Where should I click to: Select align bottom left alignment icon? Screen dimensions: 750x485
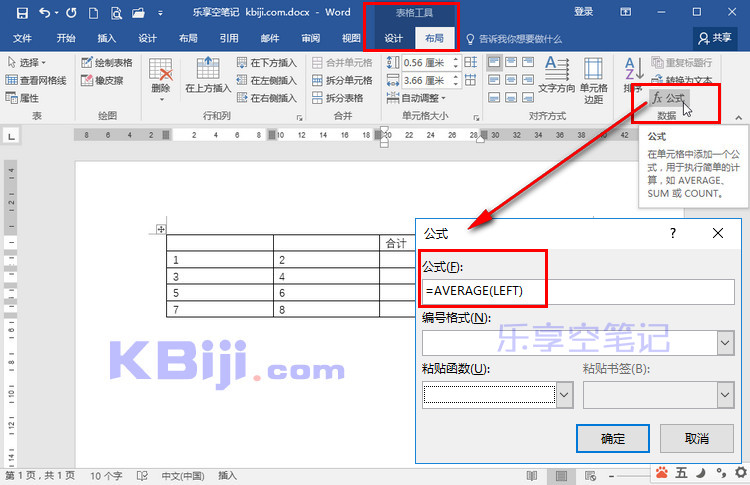pyautogui.click(x=494, y=97)
